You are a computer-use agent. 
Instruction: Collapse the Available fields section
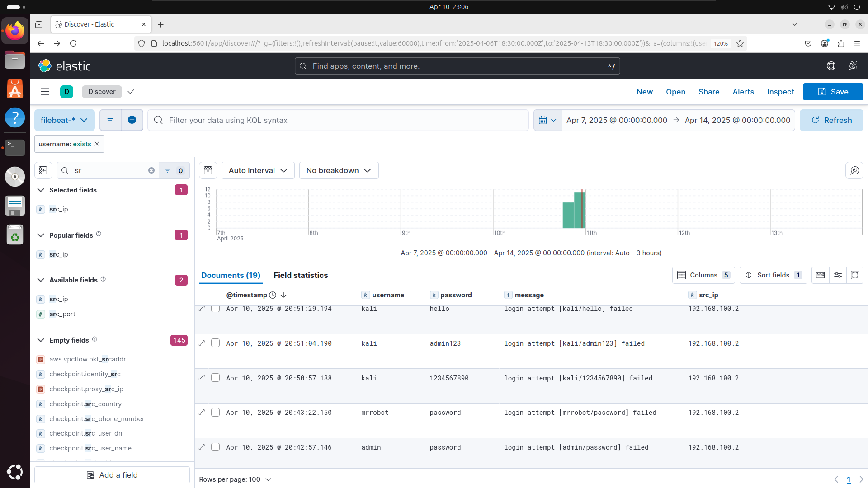(x=41, y=280)
